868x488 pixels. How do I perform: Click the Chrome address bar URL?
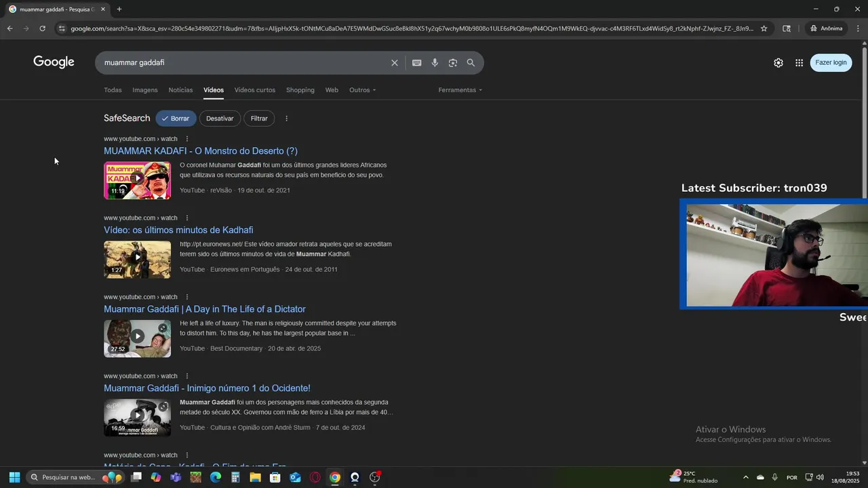click(x=411, y=28)
